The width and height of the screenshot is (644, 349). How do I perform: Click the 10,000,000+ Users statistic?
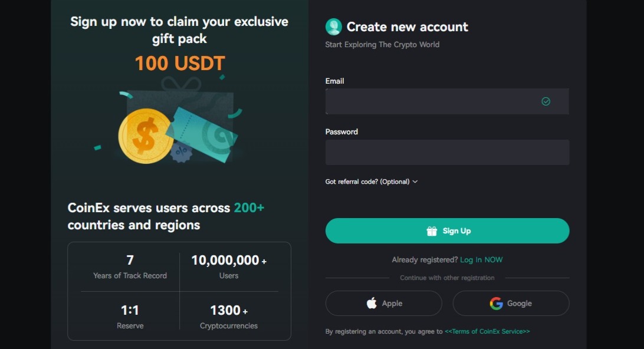point(229,266)
